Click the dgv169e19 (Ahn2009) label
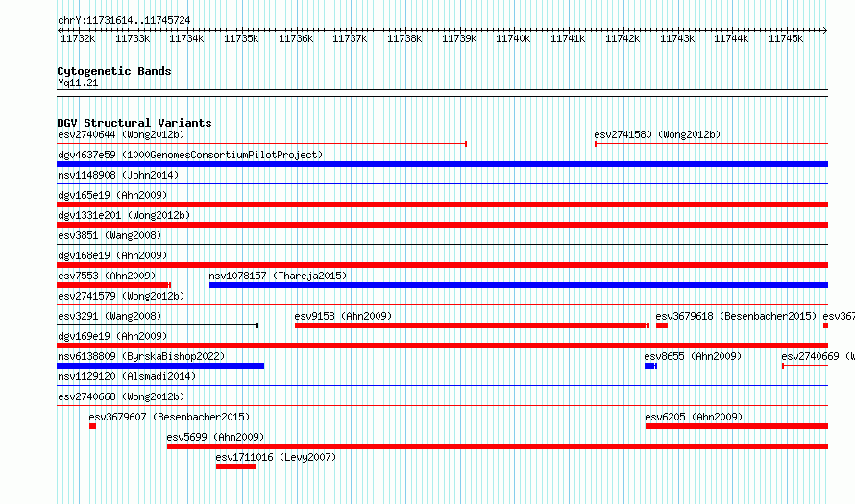 coord(112,336)
